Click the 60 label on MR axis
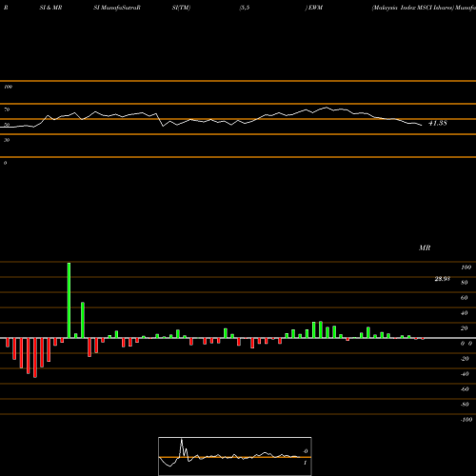 (465, 298)
